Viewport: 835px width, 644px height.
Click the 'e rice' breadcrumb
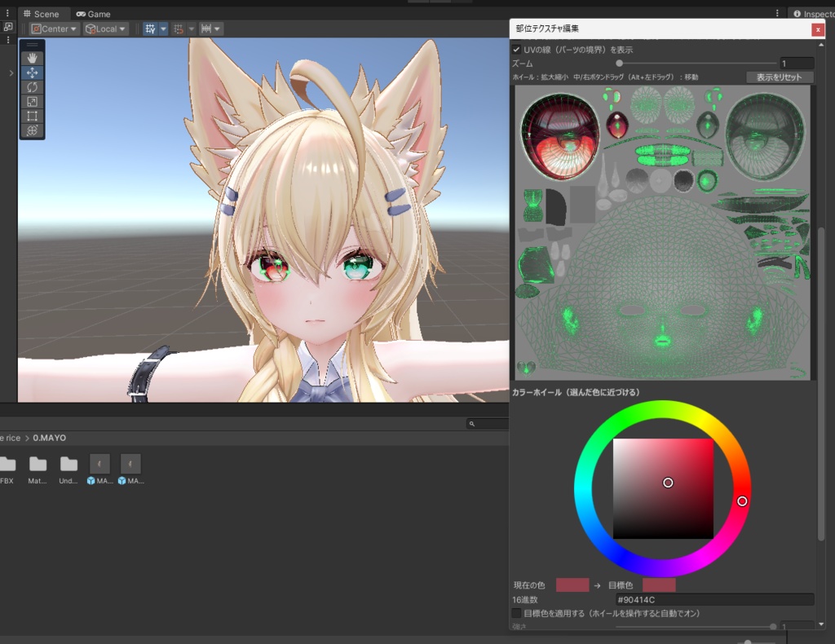click(10, 438)
